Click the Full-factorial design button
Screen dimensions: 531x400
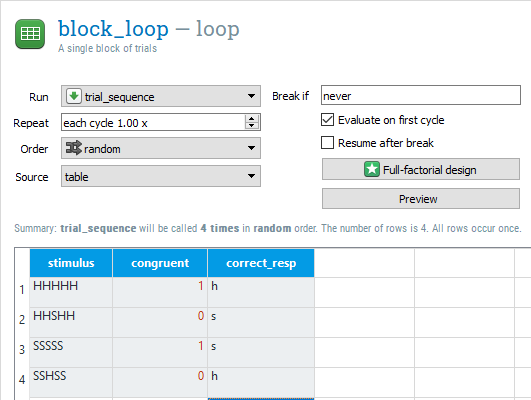pos(421,169)
